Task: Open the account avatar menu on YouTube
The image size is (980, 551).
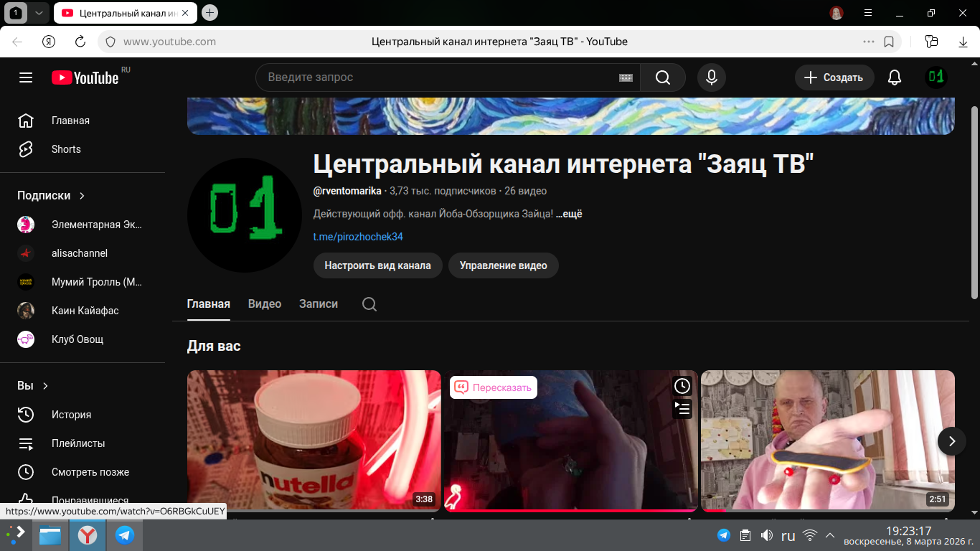Action: tap(936, 77)
